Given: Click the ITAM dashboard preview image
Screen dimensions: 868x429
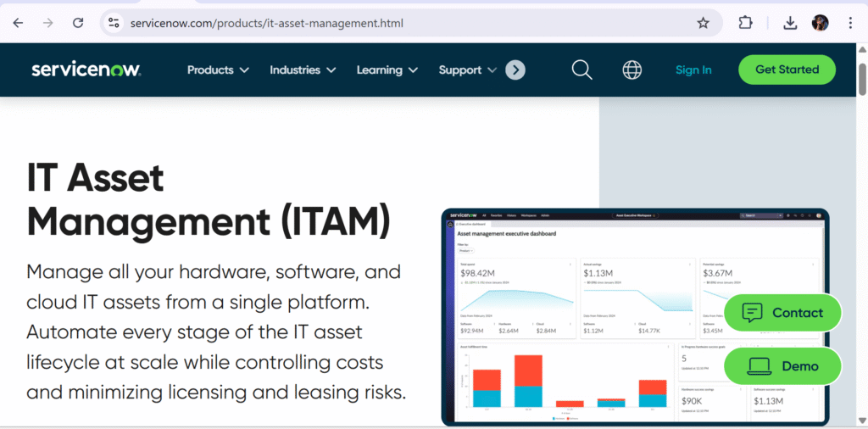Looking at the screenshot, I should click(x=635, y=317).
